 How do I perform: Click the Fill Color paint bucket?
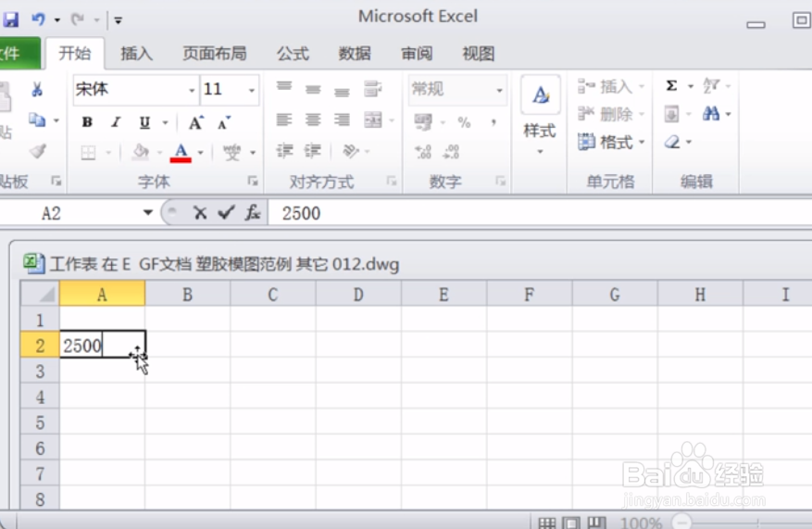pos(141,152)
